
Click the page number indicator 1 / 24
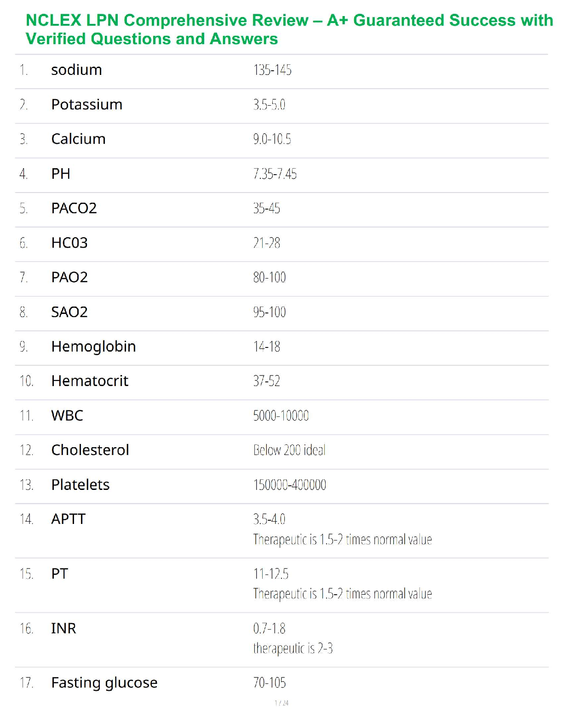click(x=281, y=703)
